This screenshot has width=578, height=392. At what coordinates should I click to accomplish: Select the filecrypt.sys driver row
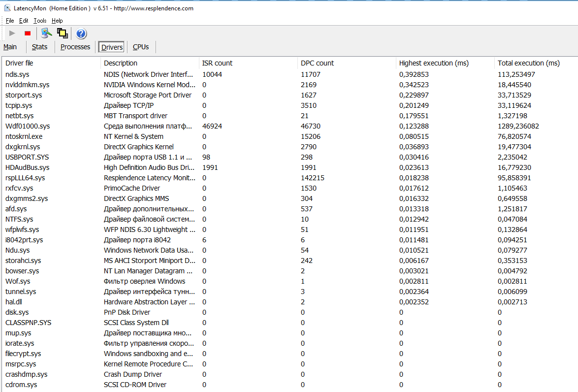289,353
